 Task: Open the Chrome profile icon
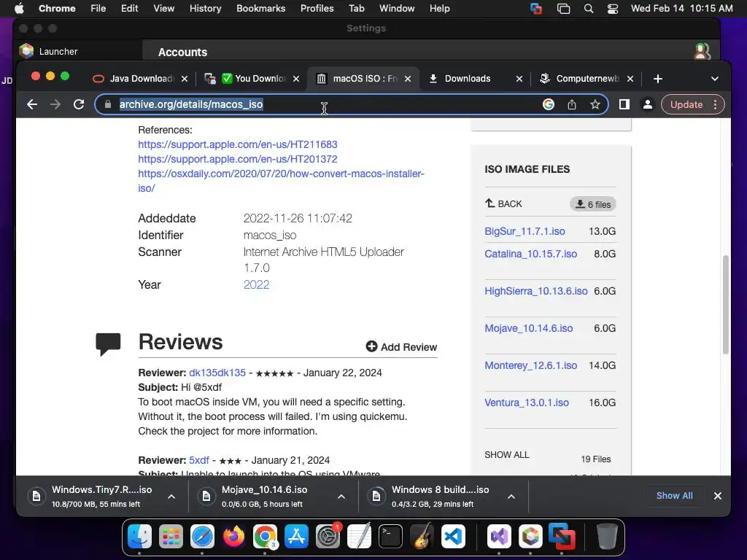pos(648,104)
